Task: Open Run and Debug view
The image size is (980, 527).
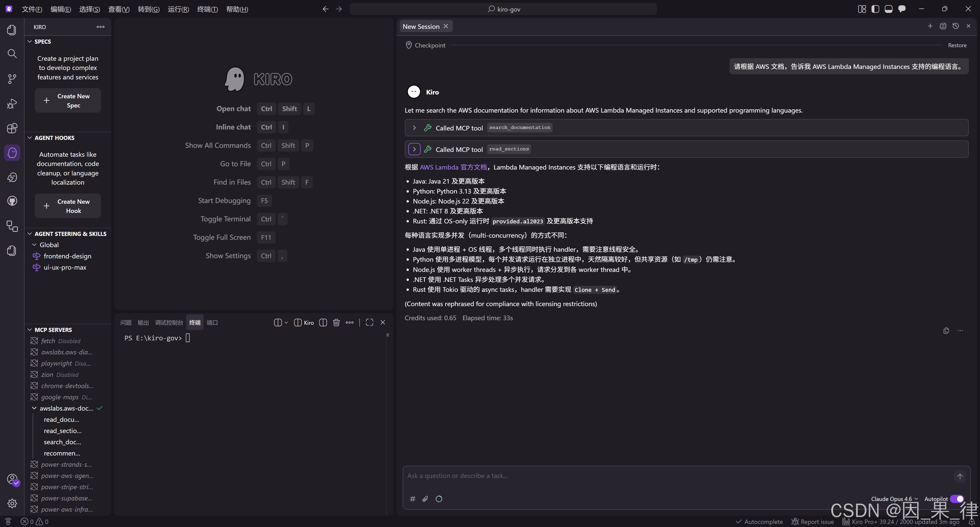Action: pyautogui.click(x=12, y=103)
